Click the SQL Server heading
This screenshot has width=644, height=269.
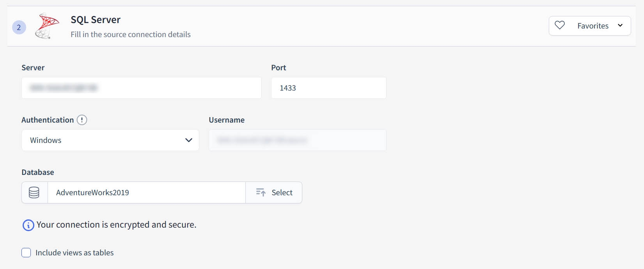pyautogui.click(x=96, y=20)
